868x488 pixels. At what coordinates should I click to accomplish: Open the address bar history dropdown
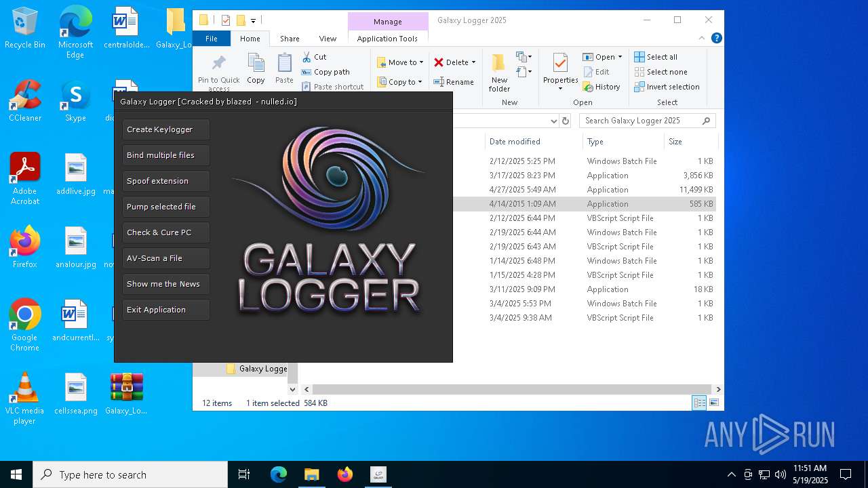(x=554, y=121)
